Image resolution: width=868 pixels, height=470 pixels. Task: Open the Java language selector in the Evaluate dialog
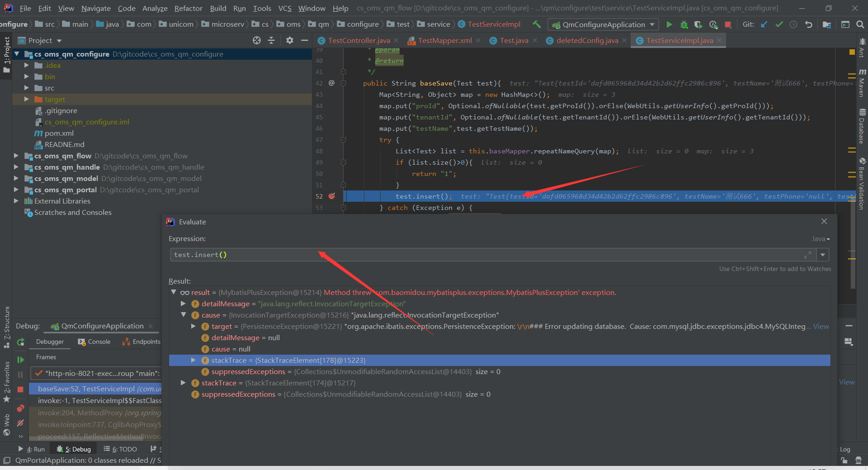(x=821, y=239)
